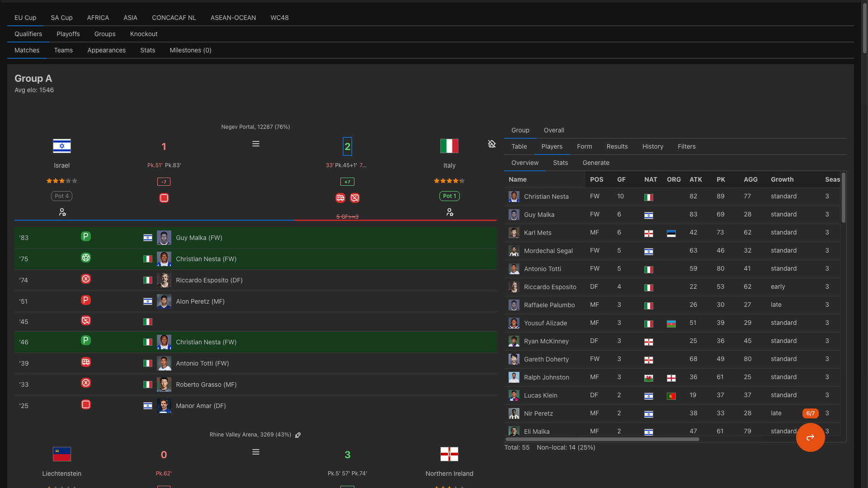Open the Knockout tab
The width and height of the screenshot is (868, 488).
click(143, 34)
